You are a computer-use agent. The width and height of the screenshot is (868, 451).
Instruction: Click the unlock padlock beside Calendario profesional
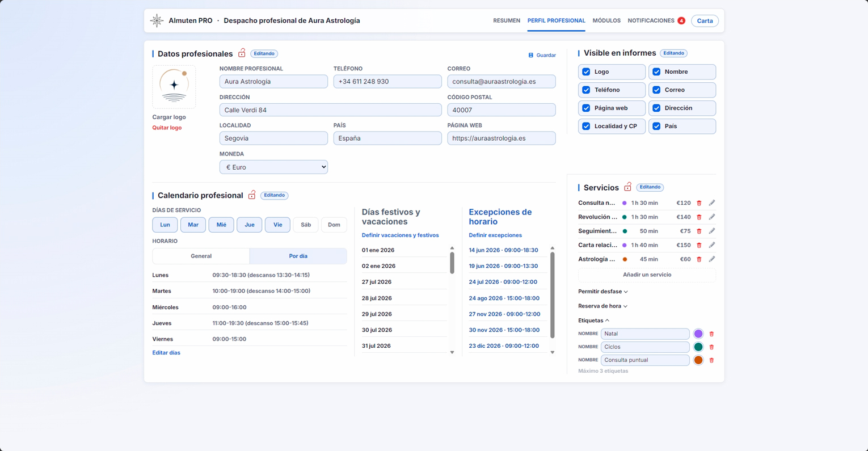point(252,195)
